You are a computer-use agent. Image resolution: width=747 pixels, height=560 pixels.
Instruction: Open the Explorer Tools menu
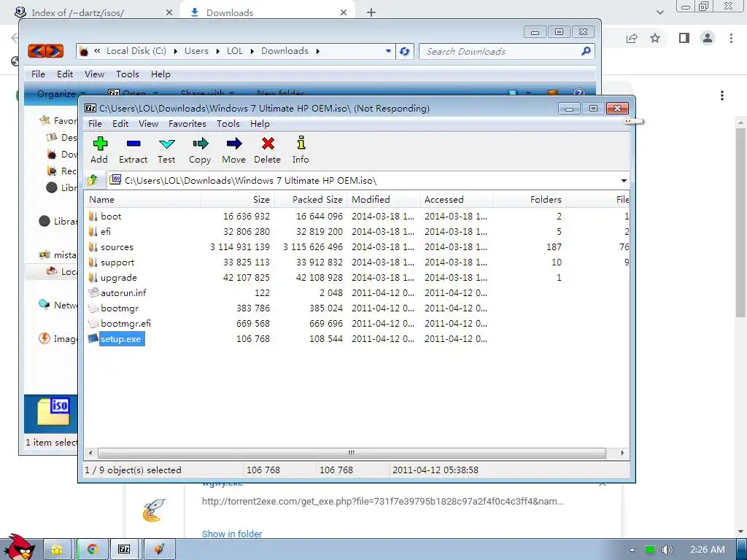tap(128, 74)
